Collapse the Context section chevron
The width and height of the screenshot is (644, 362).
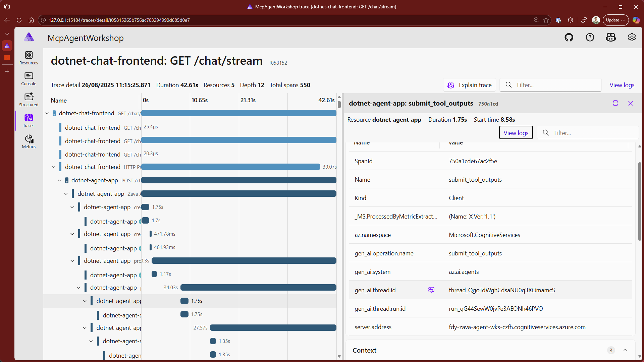(x=625, y=350)
